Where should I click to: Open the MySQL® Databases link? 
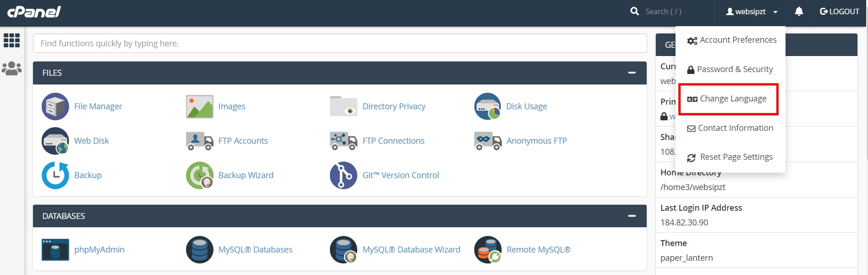(x=255, y=250)
